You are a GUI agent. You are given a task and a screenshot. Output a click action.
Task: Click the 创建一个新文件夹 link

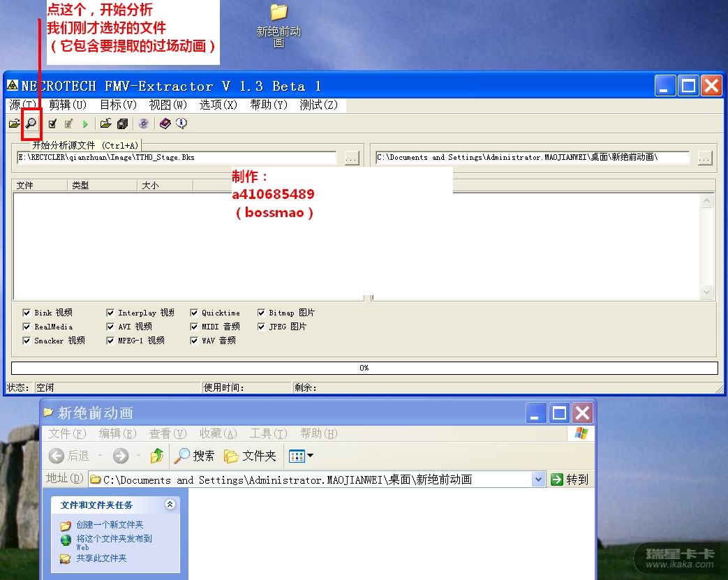[110, 525]
